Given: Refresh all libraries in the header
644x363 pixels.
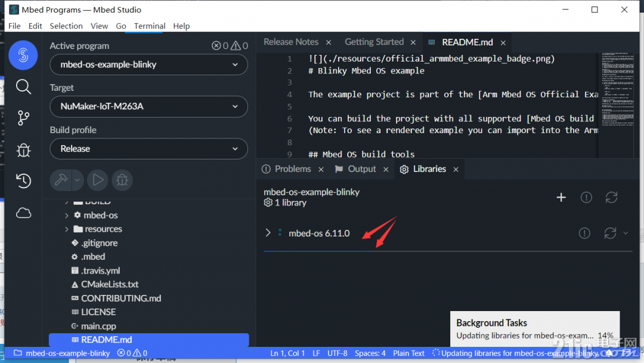Looking at the screenshot, I should 612,198.
